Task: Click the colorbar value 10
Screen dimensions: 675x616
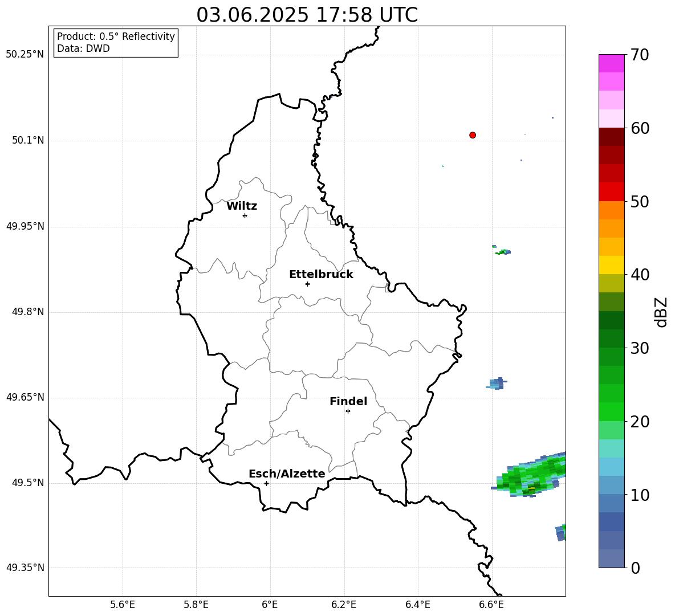Action: 640,495
